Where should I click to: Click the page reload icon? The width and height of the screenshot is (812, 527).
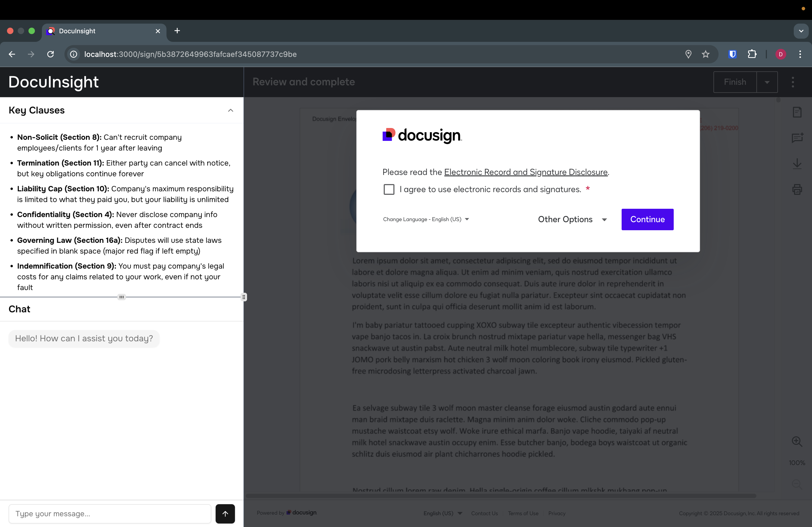[50, 54]
